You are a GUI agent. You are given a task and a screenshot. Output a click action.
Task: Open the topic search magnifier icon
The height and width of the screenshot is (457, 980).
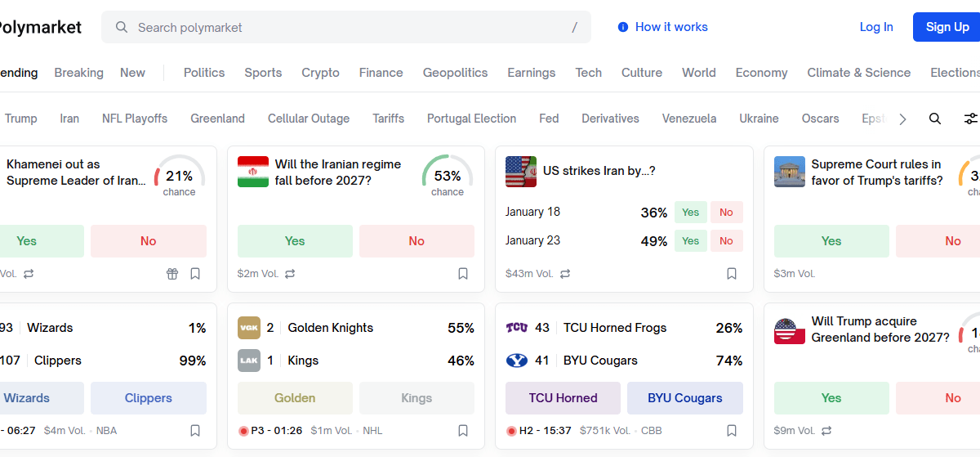pyautogui.click(x=935, y=119)
